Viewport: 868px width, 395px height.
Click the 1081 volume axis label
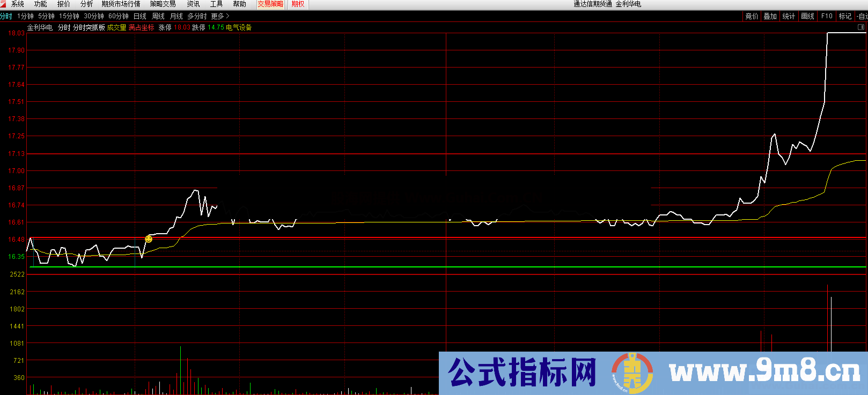[17, 344]
